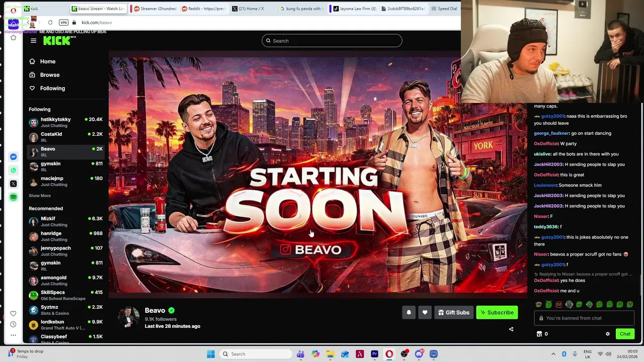Click the Windows Start button
This screenshot has width=644, height=362.
(x=211, y=354)
